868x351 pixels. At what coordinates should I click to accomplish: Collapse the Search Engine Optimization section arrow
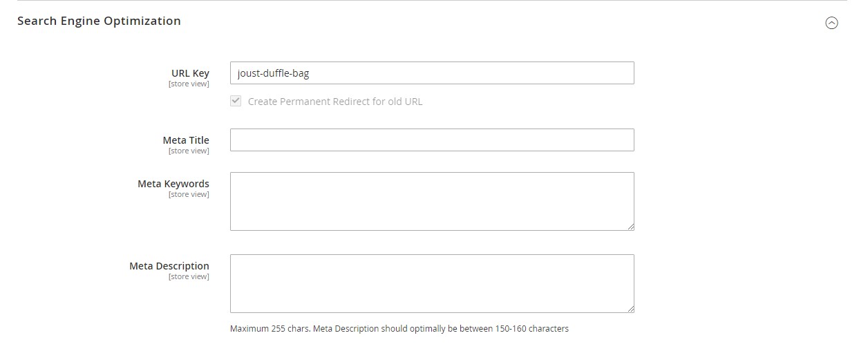click(x=831, y=23)
